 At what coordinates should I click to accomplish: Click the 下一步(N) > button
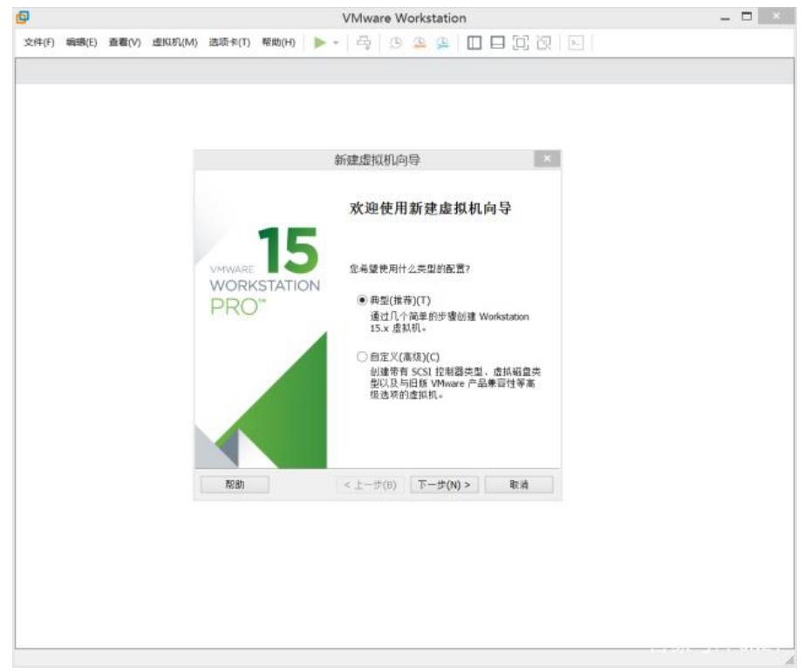(444, 485)
